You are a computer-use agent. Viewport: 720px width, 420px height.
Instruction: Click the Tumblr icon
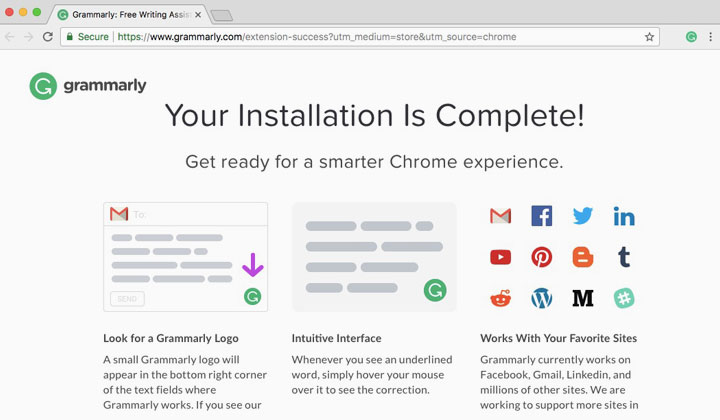tap(624, 257)
